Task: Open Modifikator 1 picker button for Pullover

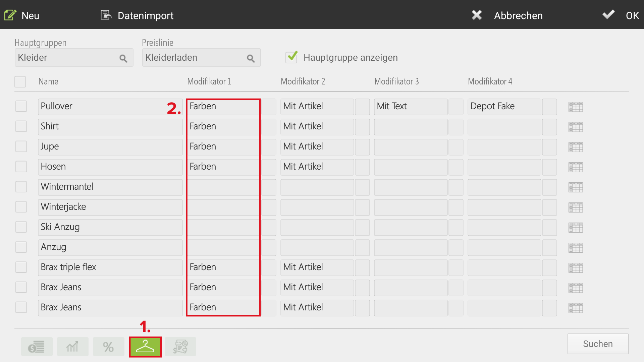Action: [x=269, y=107]
